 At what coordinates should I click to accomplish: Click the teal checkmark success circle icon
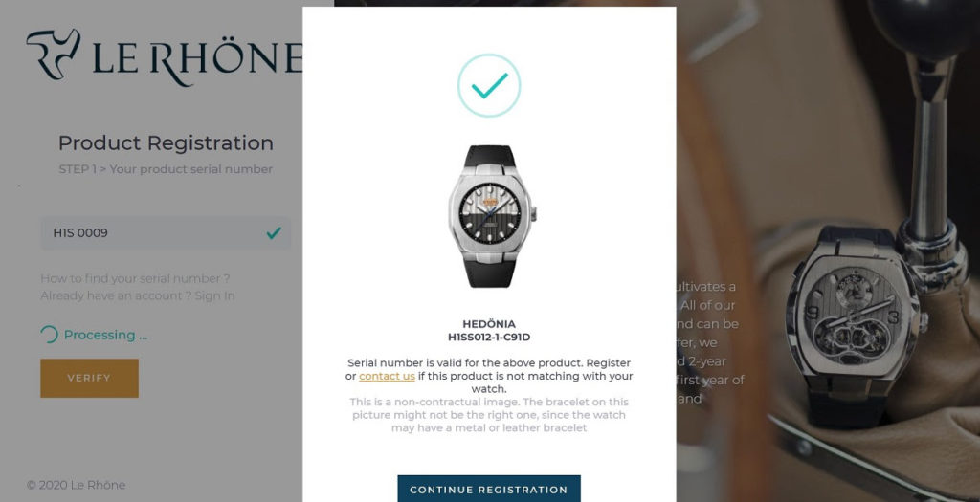pos(489,85)
